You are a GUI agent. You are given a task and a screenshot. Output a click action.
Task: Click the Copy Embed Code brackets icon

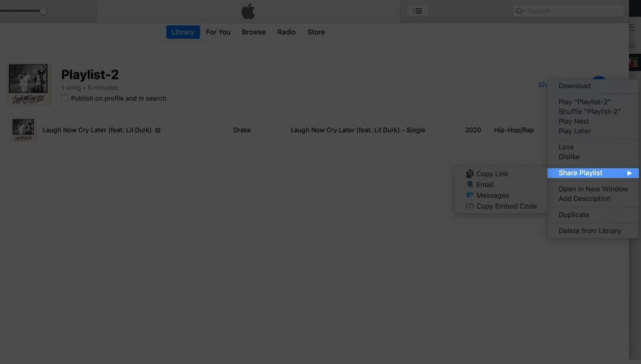click(469, 206)
